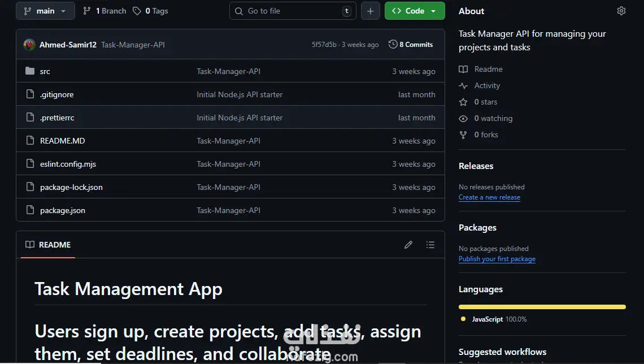Open the Activity link in About
644x364 pixels.
coord(487,86)
